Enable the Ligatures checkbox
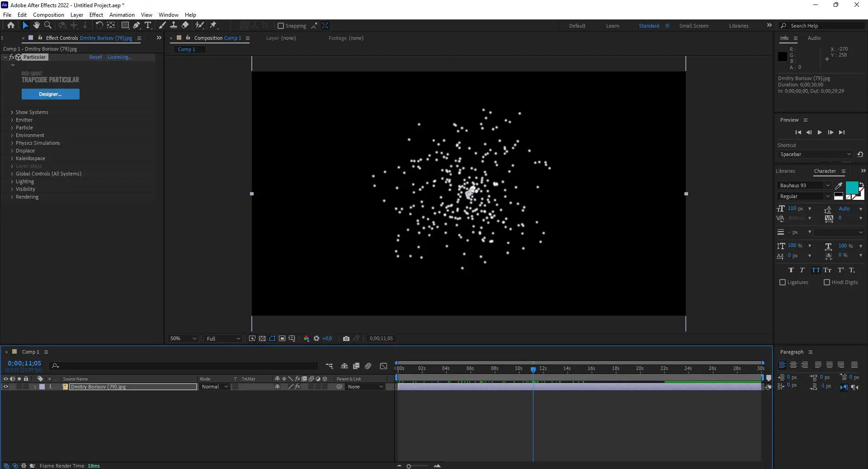The width and height of the screenshot is (868, 469). coord(783,282)
